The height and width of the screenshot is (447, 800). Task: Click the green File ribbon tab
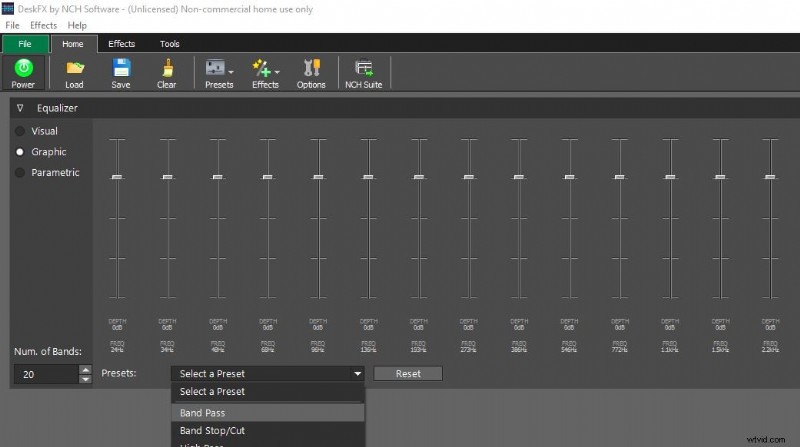point(25,44)
